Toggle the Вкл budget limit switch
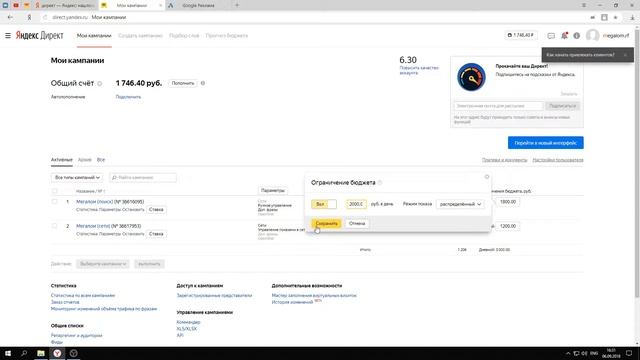 (x=324, y=204)
